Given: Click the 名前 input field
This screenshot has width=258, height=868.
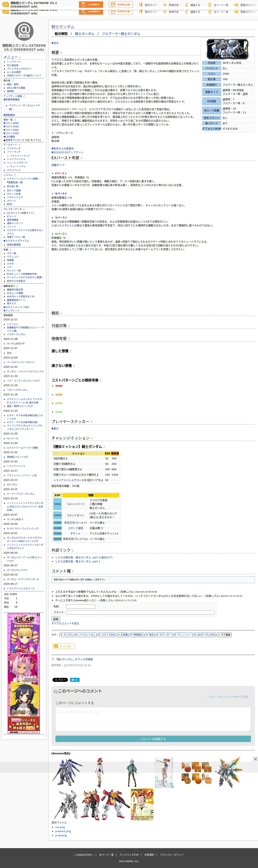Looking at the screenshot, I should (80, 607).
